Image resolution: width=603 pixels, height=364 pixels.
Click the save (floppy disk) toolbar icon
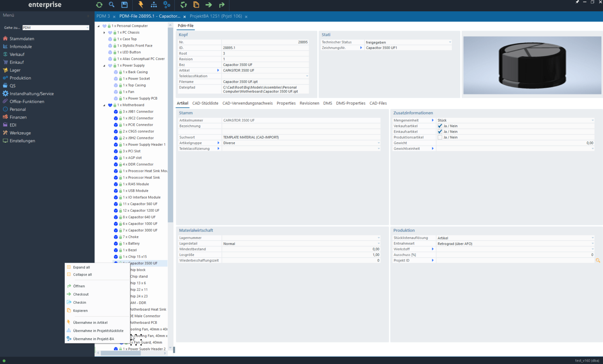[x=124, y=5]
